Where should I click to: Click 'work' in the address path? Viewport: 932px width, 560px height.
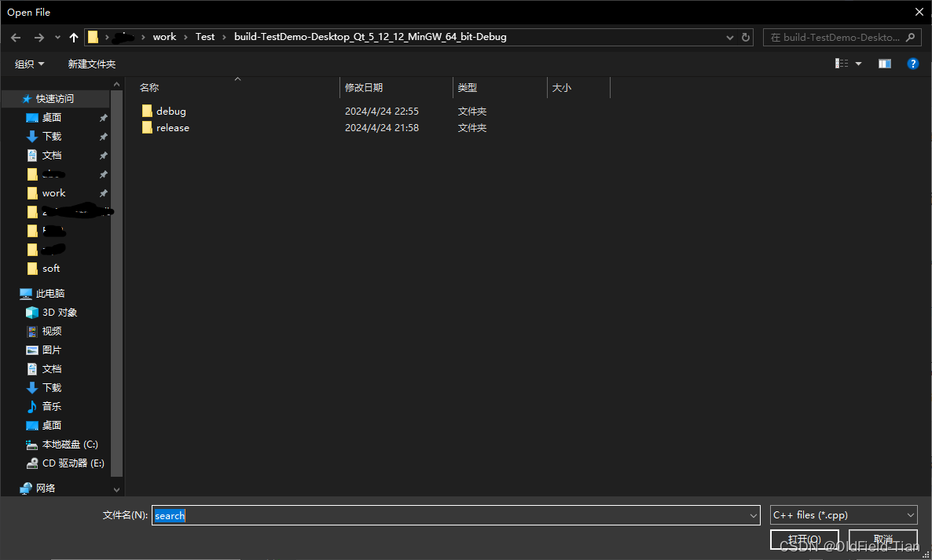(x=164, y=37)
